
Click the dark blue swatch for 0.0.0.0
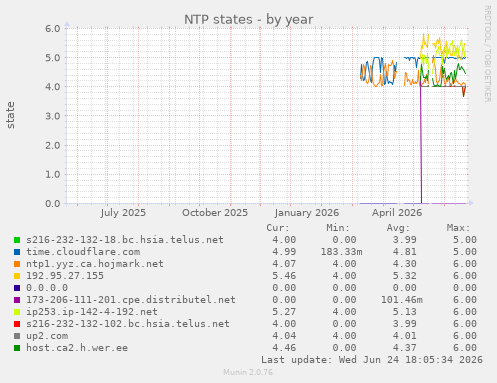click(17, 288)
